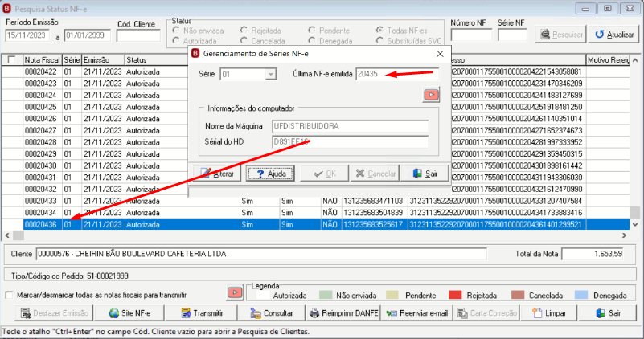Close the Gerenciamento de Séries dialog
644x339 pixels.
coord(440,54)
